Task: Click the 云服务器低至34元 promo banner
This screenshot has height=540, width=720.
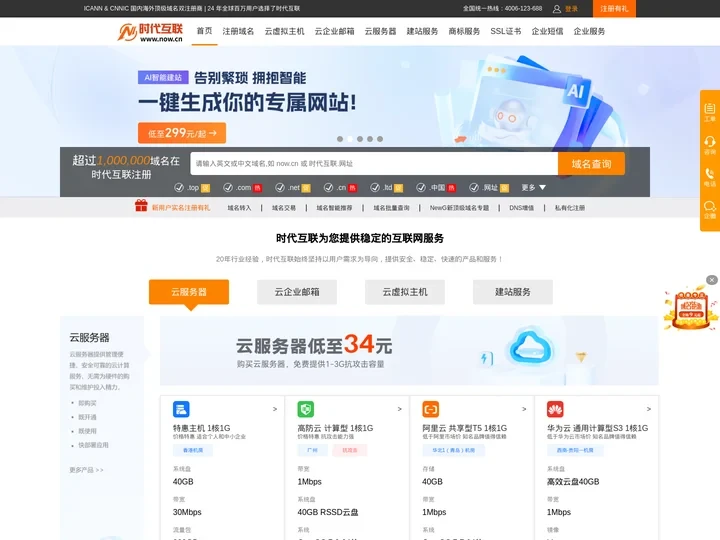Action: [409, 350]
